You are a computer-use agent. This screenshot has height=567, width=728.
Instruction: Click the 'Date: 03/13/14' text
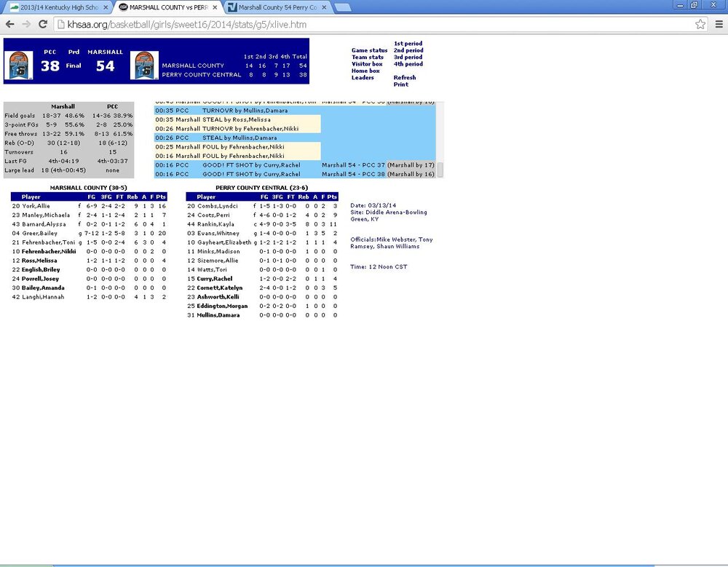click(x=373, y=205)
